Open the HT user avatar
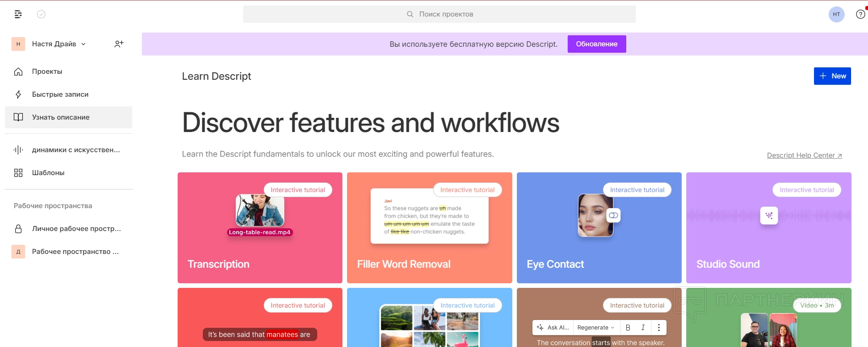This screenshot has width=868, height=347. [836, 14]
